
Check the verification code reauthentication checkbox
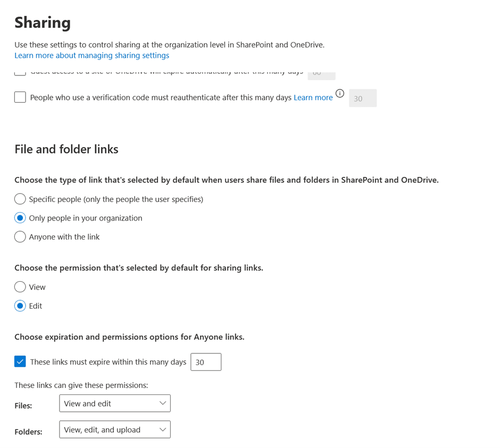20,97
